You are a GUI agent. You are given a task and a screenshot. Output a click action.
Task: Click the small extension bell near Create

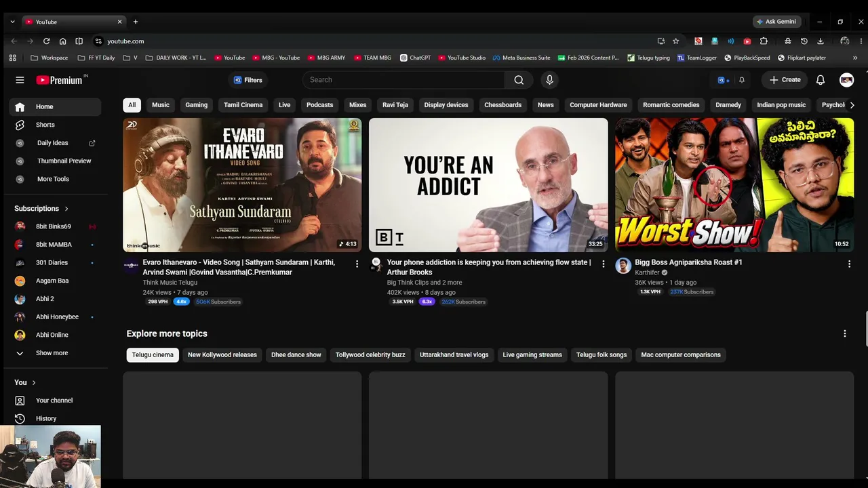tap(742, 80)
